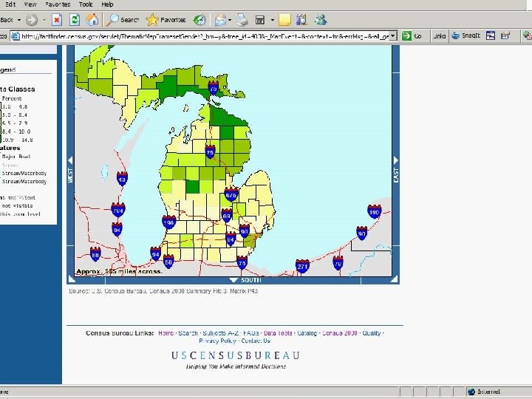Click the 10.9 - 14.8 legend color swatch
The width and height of the screenshot is (532, 399).
[1, 139]
